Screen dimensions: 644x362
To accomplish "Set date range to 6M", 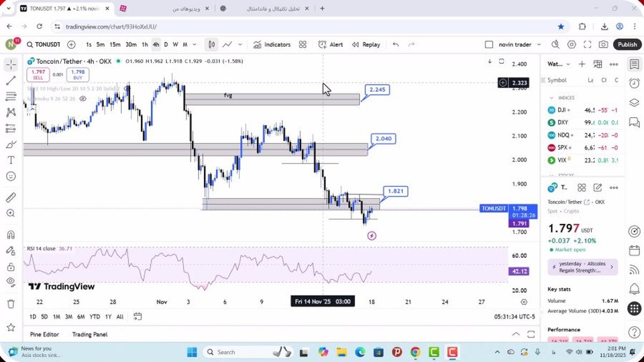I will click(x=81, y=316).
